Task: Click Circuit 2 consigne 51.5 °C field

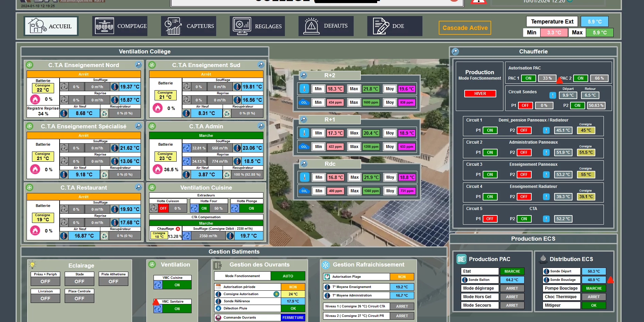Action: [x=586, y=152]
